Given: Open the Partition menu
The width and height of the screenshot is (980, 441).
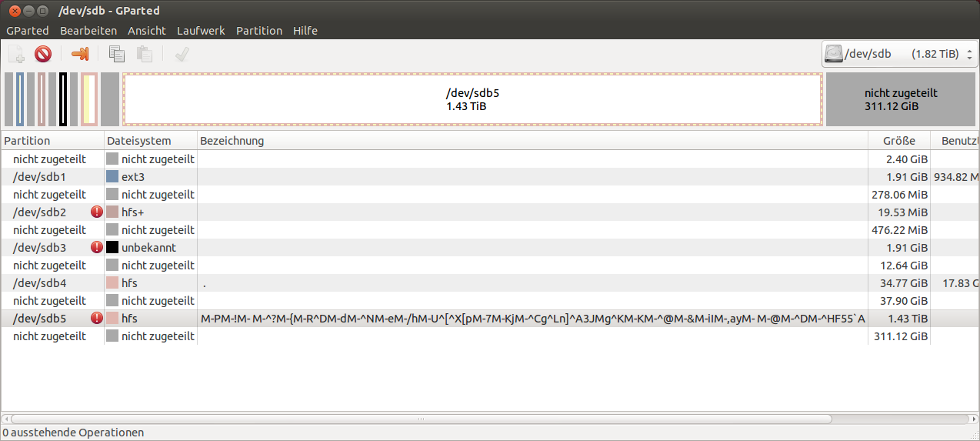Looking at the screenshot, I should pyautogui.click(x=259, y=31).
